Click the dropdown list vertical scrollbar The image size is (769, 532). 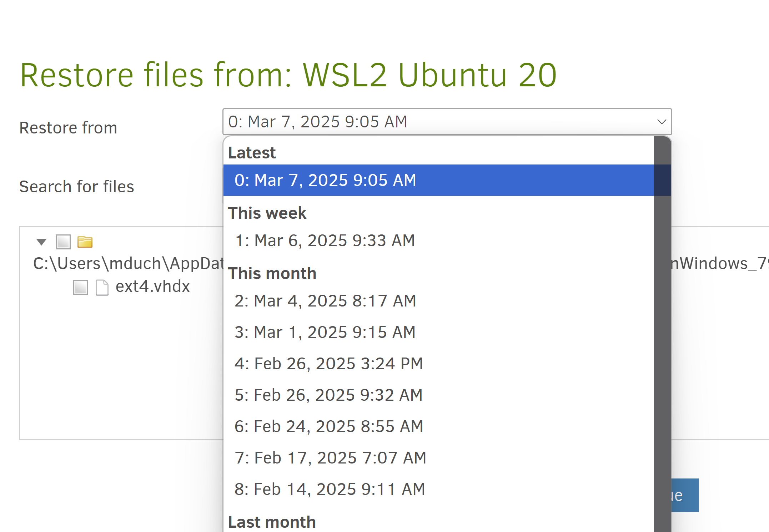click(662, 321)
